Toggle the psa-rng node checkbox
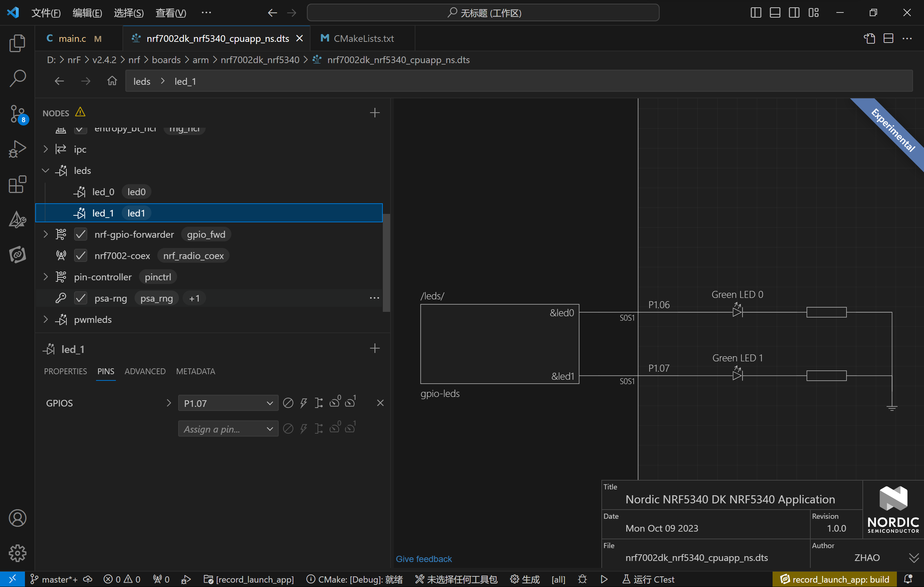 pyautogui.click(x=81, y=298)
